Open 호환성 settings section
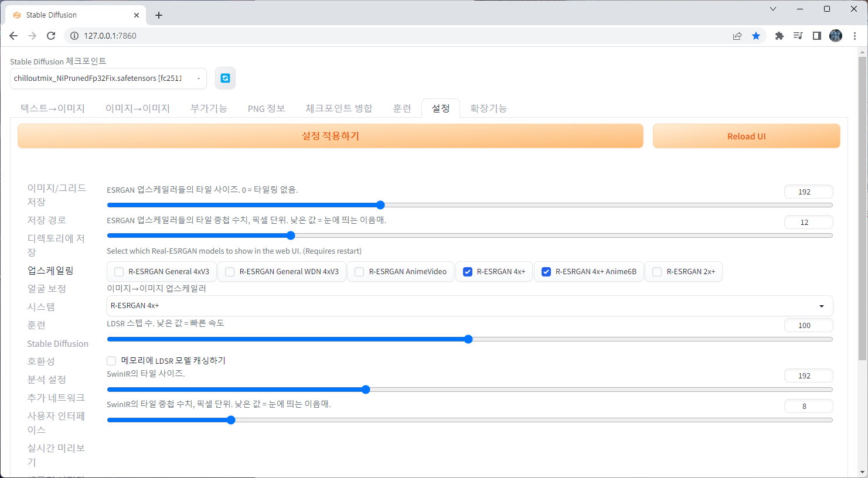 point(41,361)
